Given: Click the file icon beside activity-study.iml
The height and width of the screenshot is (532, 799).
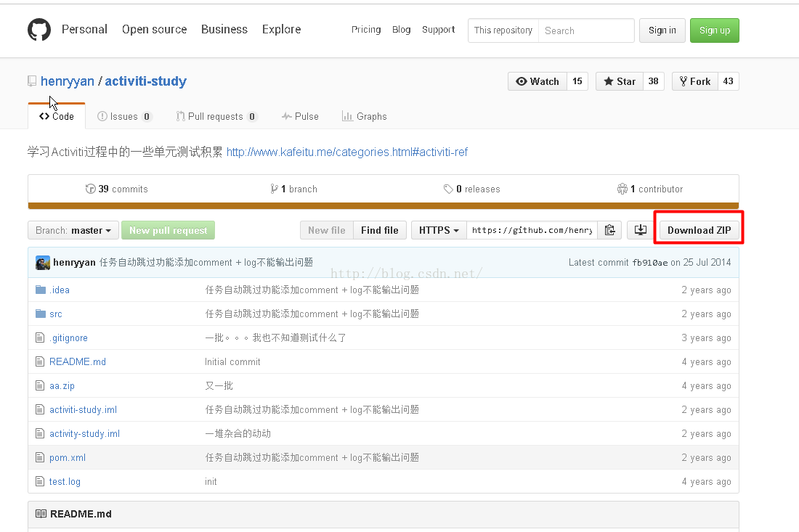Looking at the screenshot, I should (x=40, y=433).
